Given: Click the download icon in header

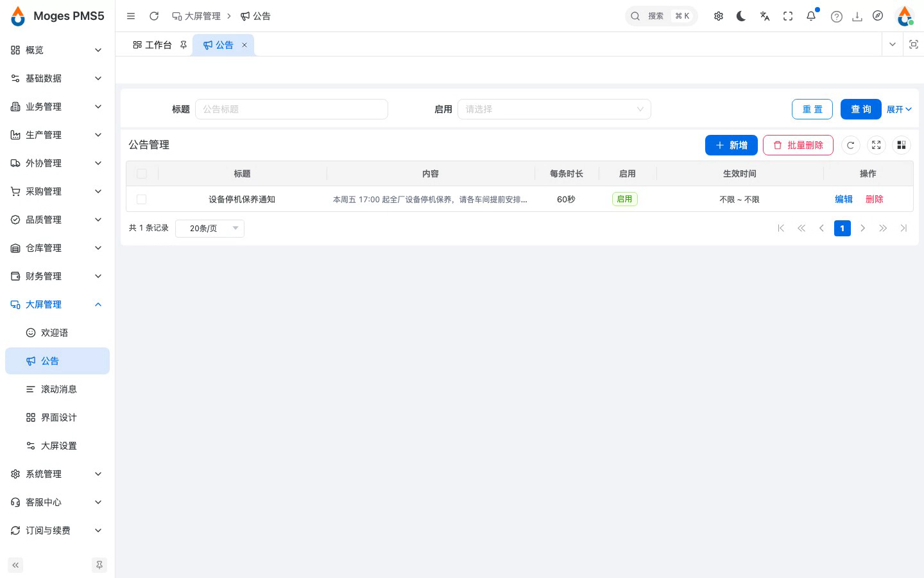Looking at the screenshot, I should tap(857, 17).
